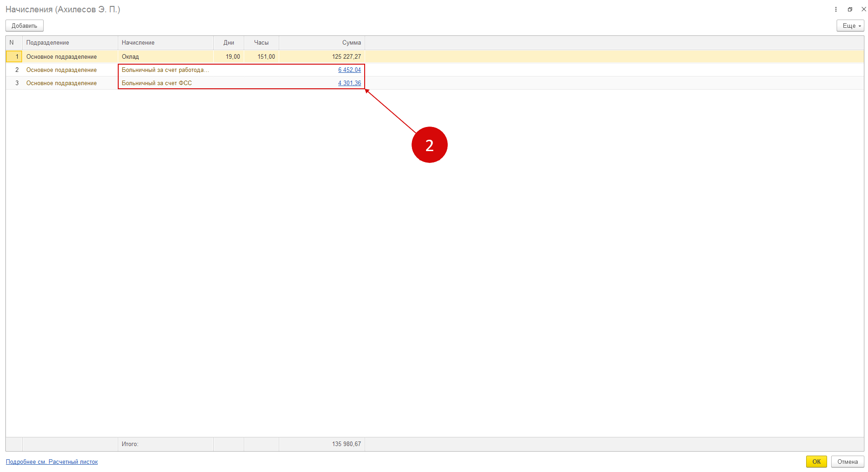Viewport: 868px width, 472px height.
Task: Click the Начисление column header
Action: (138, 43)
